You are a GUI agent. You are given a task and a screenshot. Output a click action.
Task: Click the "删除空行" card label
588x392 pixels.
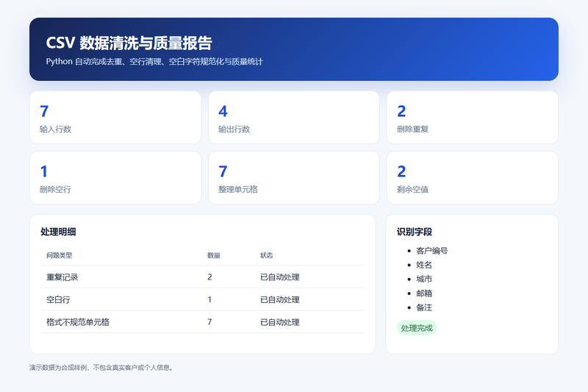point(56,190)
